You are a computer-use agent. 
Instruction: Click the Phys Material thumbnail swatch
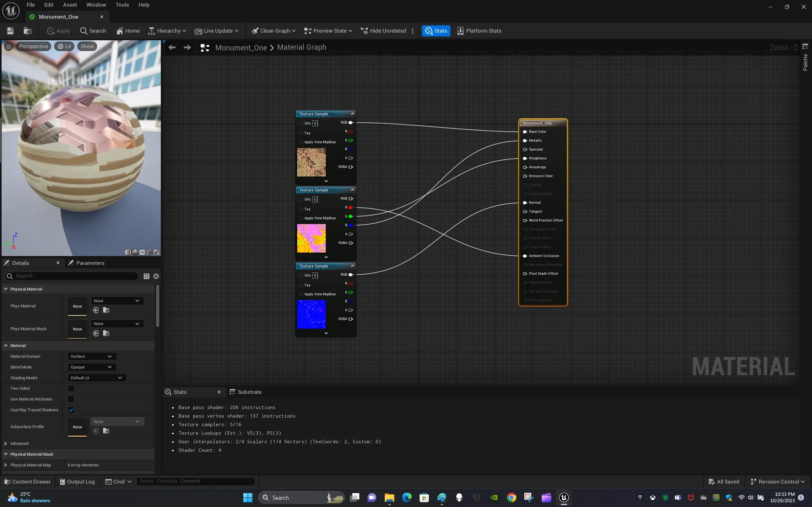coord(77,306)
